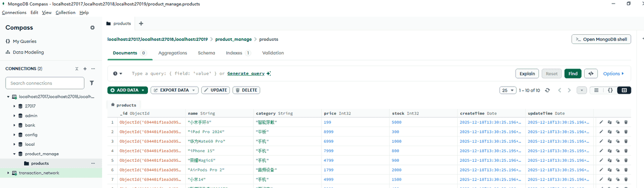Edit the 小米手环8 document
644x188 pixels.
[601, 122]
